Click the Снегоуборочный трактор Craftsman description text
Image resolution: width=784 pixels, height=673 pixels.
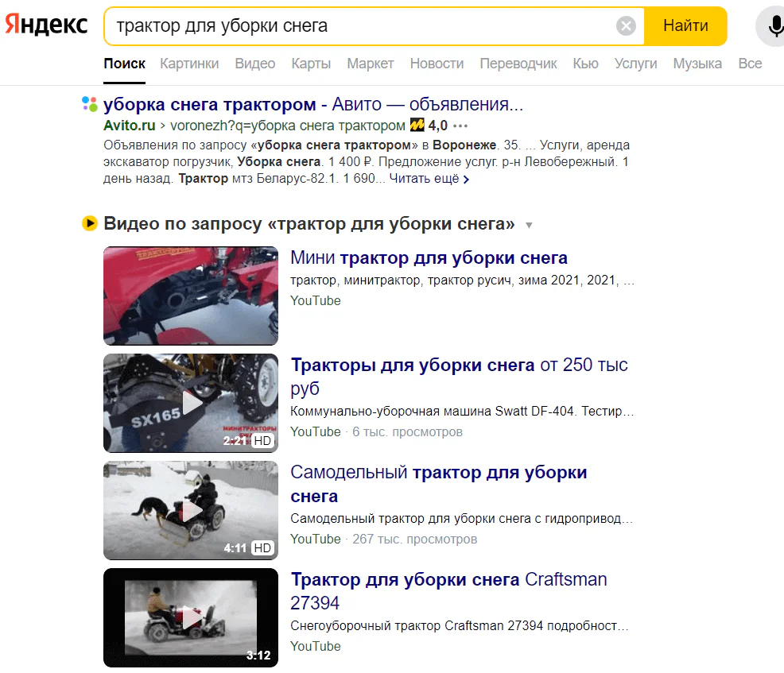tap(459, 625)
